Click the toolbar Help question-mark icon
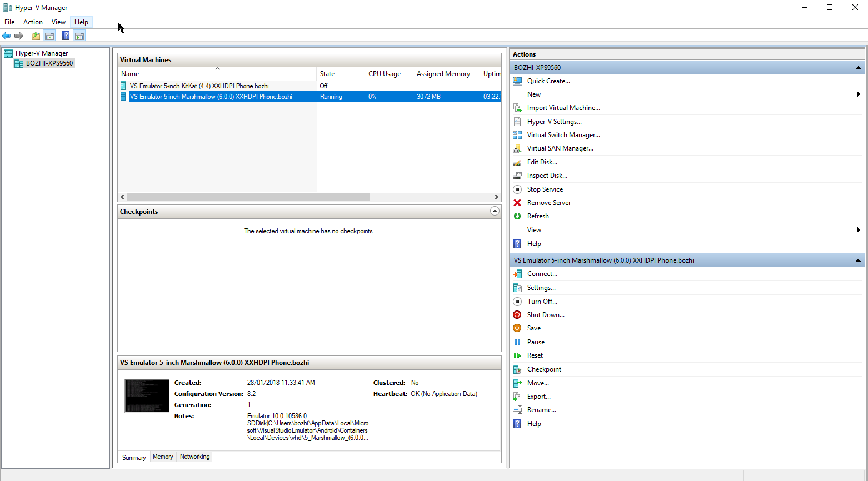868x481 pixels. click(66, 36)
